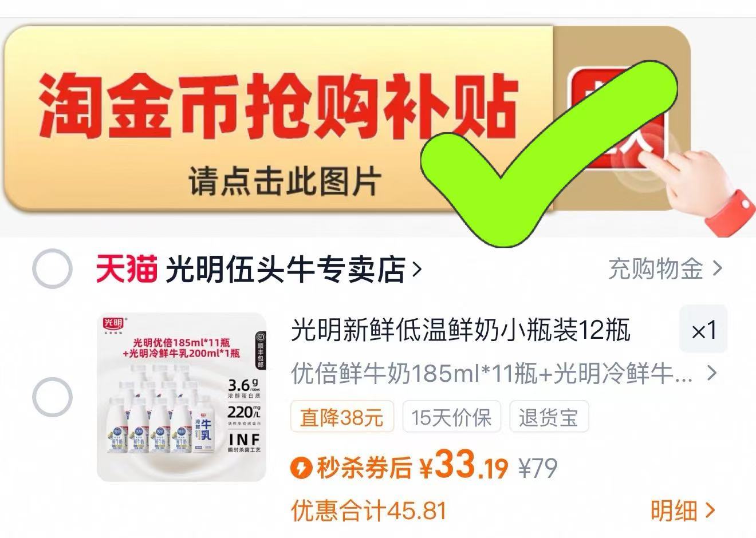756x538 pixels.
Task: Open the milk bottles product thumbnail
Action: point(181,397)
